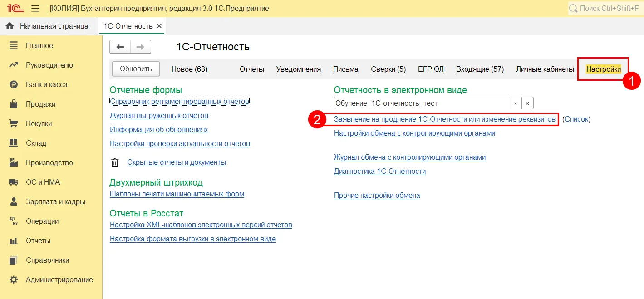644x299 pixels.
Task: Open Зарплата и кадры person icon
Action: click(14, 201)
